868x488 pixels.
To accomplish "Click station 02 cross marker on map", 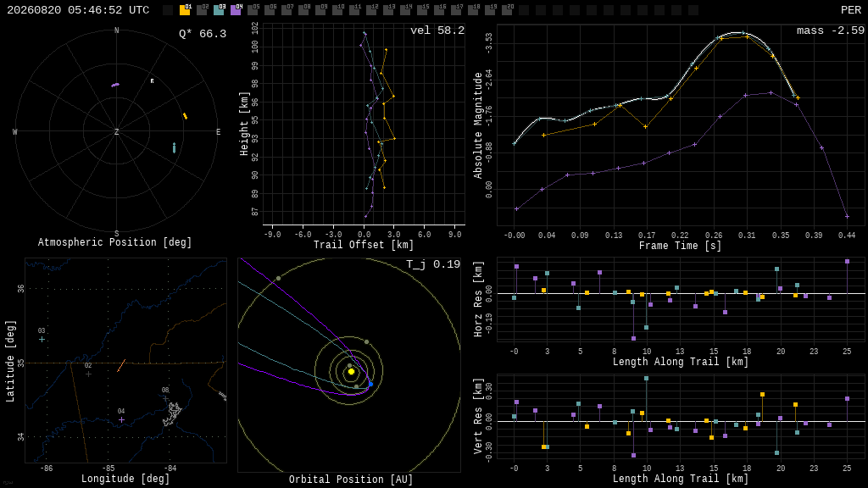I will (88, 374).
